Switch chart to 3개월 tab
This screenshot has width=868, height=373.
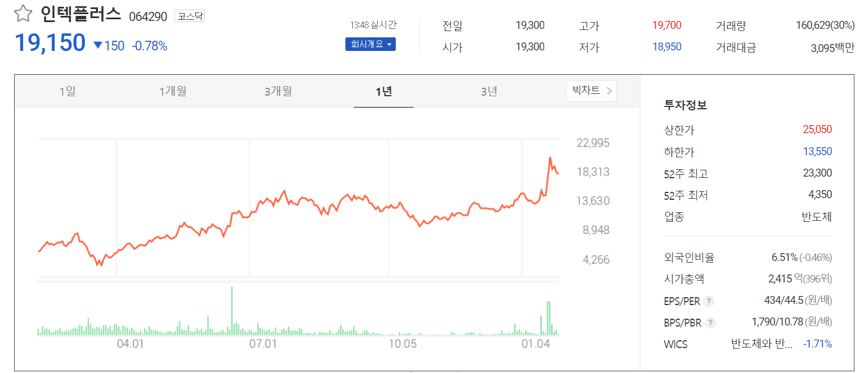(278, 91)
